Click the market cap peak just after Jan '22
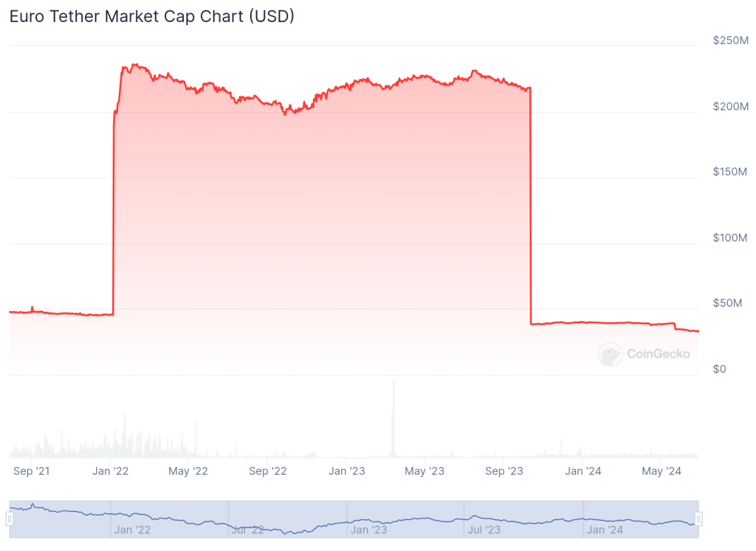Viewport: 756px width, 551px height. click(x=134, y=65)
